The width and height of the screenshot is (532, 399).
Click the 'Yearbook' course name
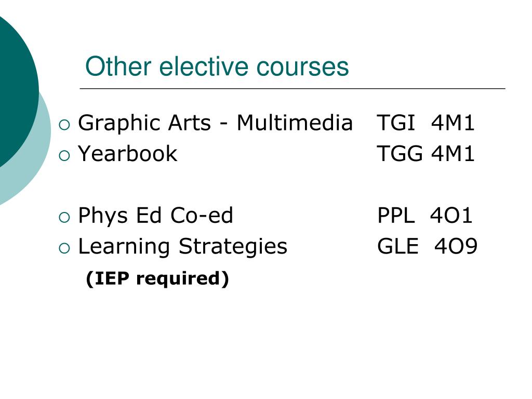coord(128,154)
